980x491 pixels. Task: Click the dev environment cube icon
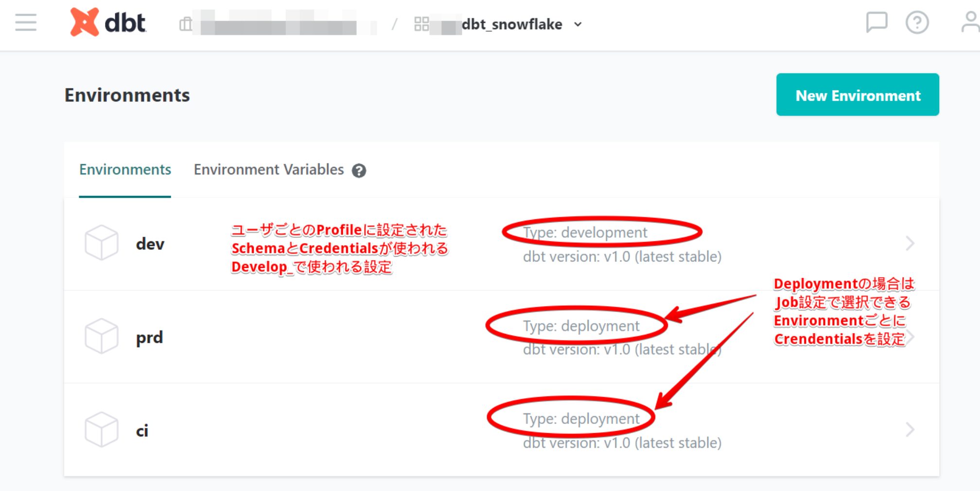102,243
